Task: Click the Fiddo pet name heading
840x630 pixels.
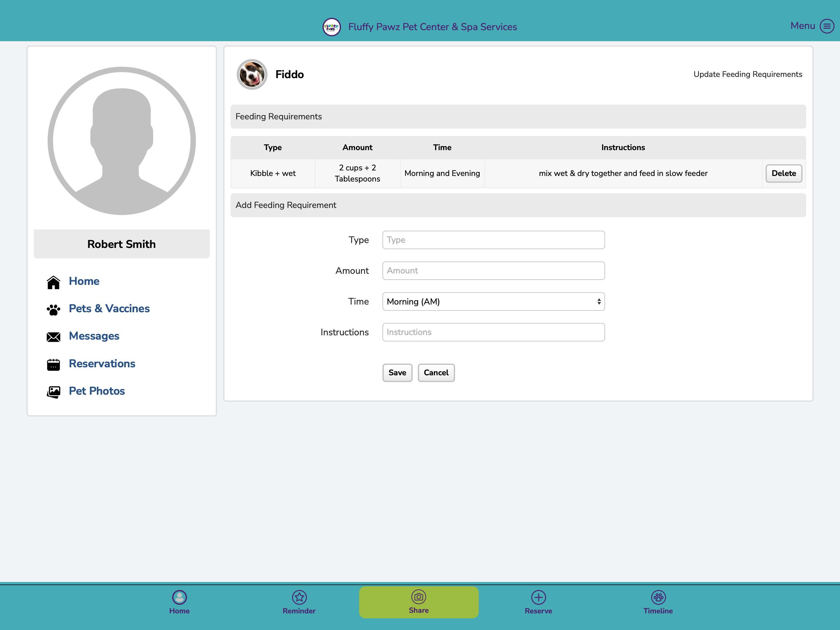Action: [289, 74]
